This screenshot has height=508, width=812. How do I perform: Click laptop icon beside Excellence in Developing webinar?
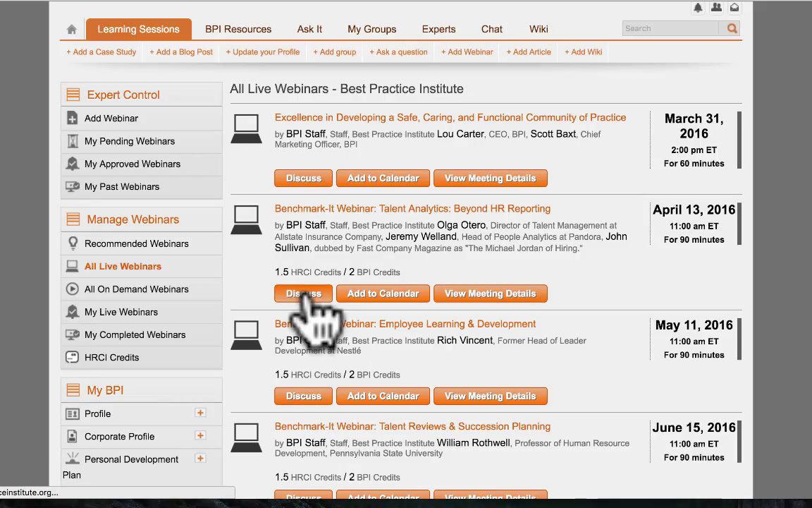click(247, 128)
